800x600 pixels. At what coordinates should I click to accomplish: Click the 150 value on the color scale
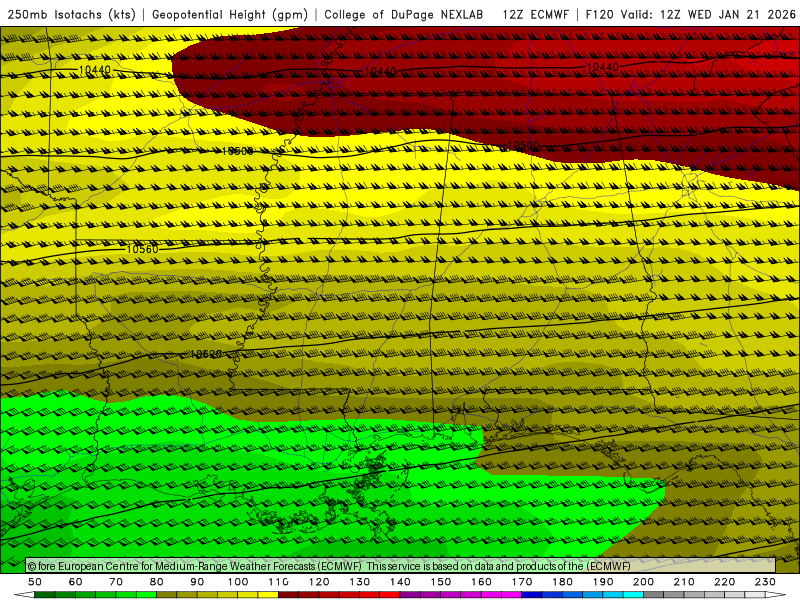pyautogui.click(x=441, y=582)
